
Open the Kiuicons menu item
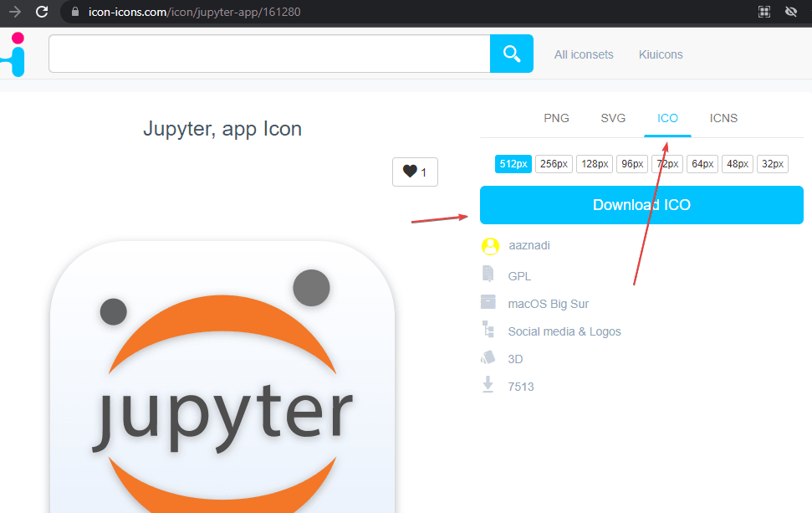660,54
